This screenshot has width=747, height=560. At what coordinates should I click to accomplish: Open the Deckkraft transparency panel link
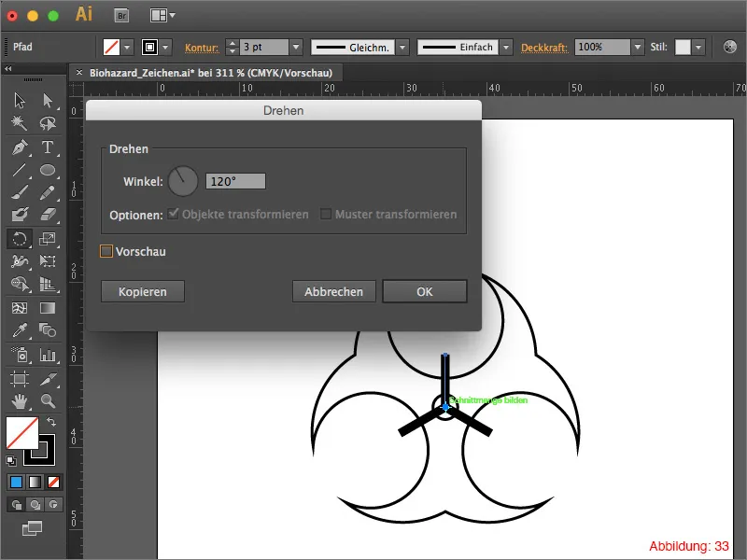544,48
